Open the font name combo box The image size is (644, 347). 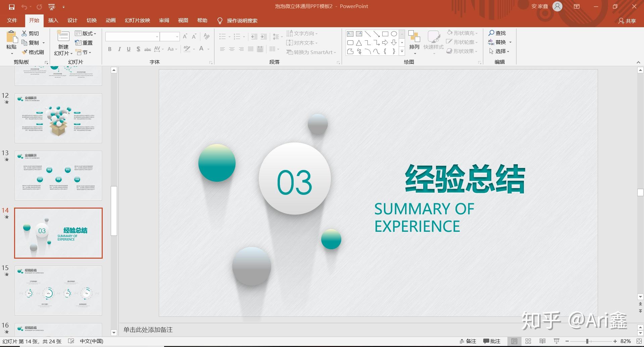coord(132,36)
